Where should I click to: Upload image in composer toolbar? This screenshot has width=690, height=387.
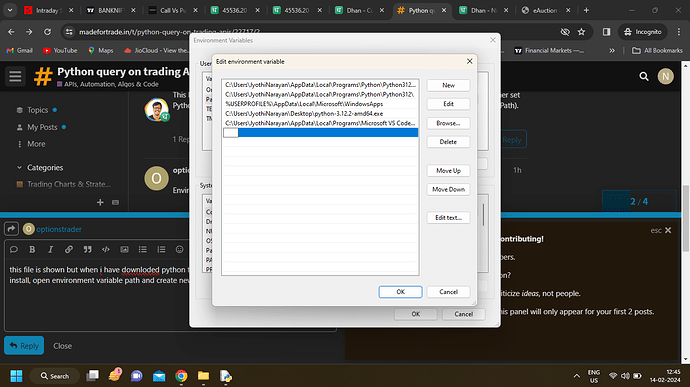click(x=125, y=250)
